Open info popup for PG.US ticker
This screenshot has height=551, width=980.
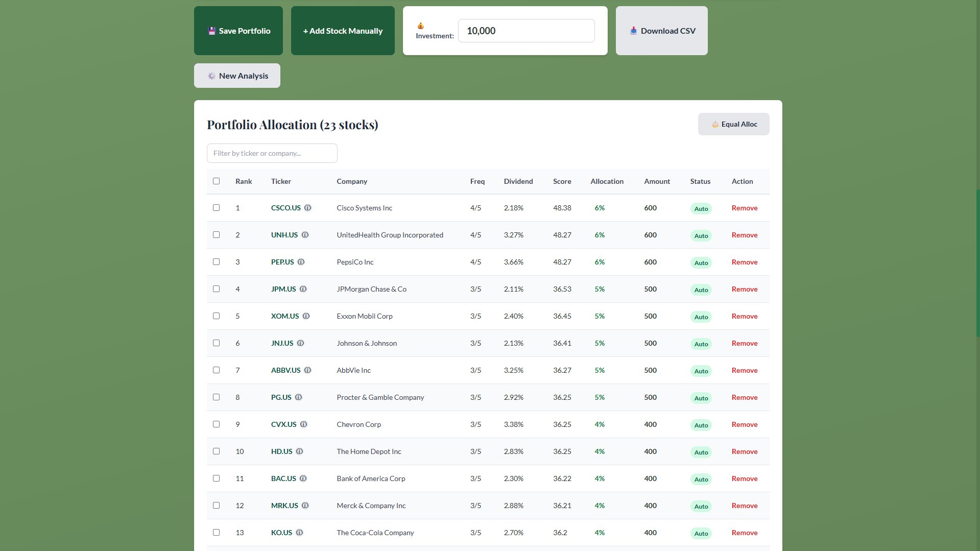(x=299, y=397)
